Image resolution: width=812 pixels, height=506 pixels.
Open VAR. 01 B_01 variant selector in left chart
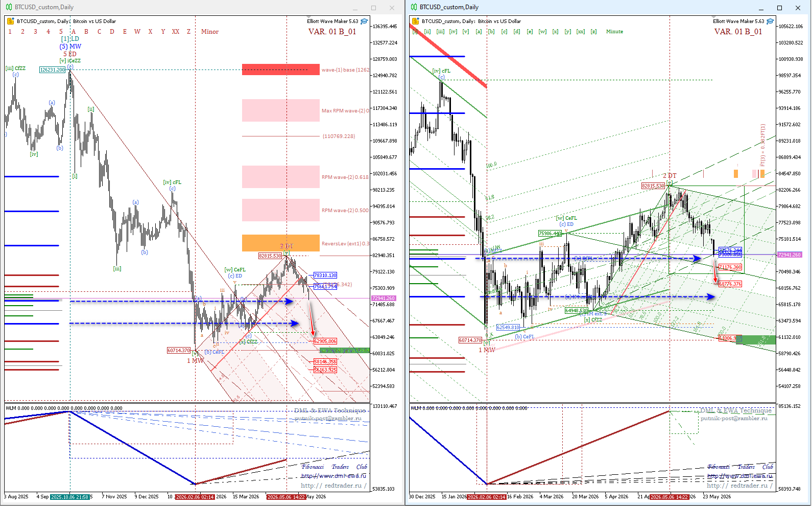(332, 32)
